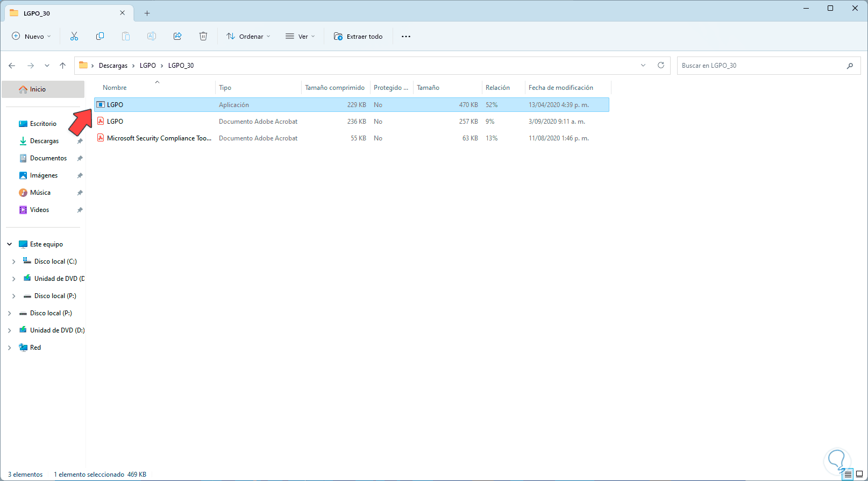Expand Disco local (C:) node
This screenshot has width=868, height=481.
tap(14, 261)
